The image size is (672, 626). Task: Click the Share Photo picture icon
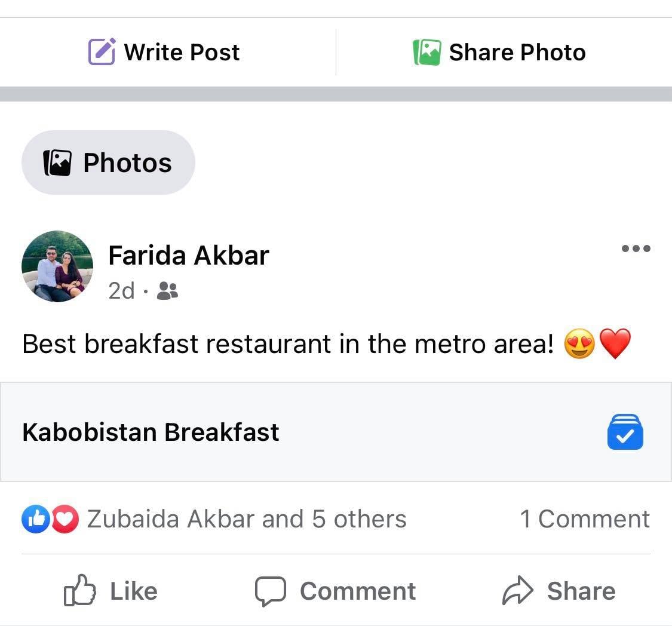pyautogui.click(x=425, y=51)
